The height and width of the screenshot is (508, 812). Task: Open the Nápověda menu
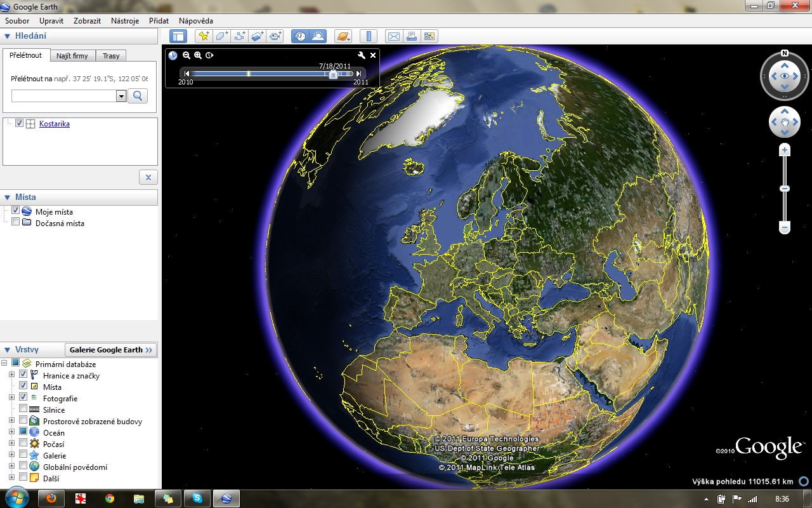196,21
